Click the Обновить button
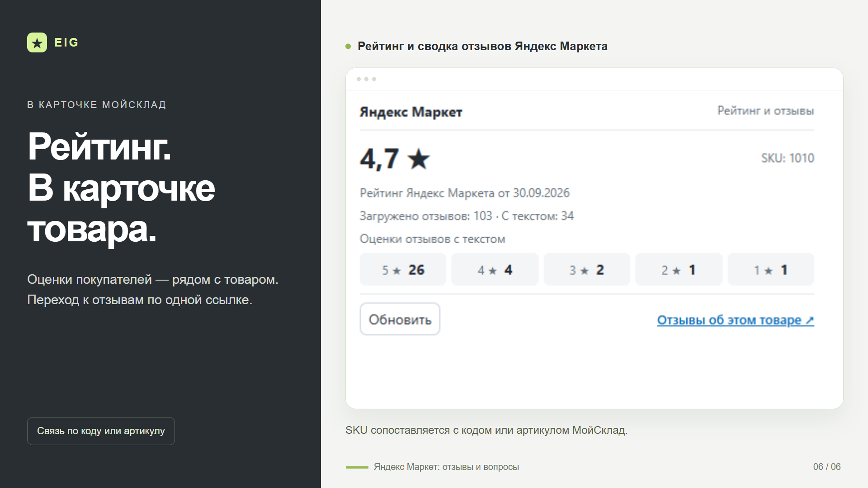Image resolution: width=868 pixels, height=488 pixels. point(400,319)
